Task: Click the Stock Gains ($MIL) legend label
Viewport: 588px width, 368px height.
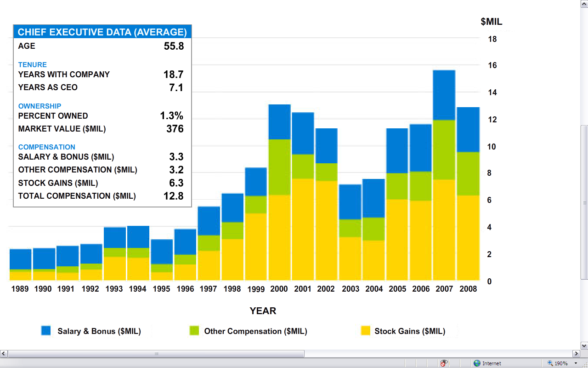Action: [x=410, y=331]
